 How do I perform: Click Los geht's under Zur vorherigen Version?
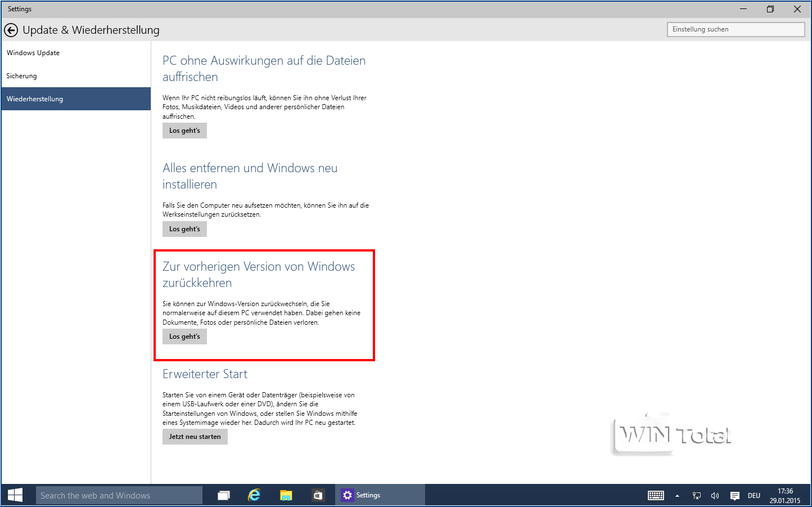point(184,336)
